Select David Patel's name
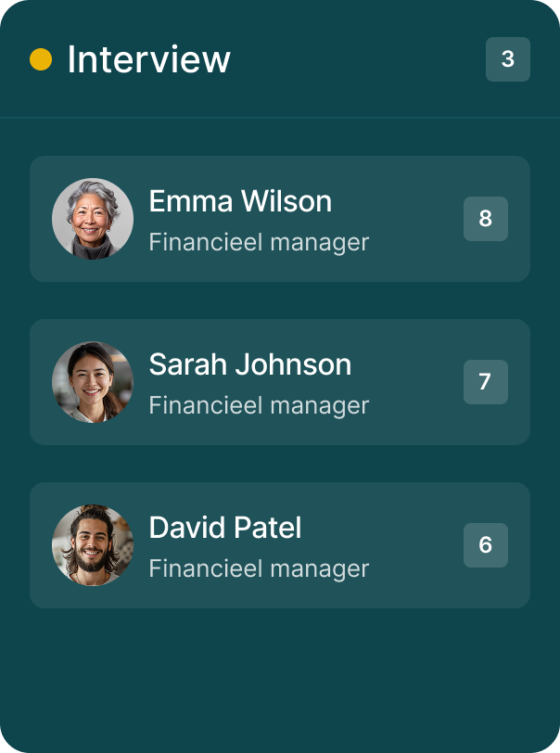 (225, 528)
